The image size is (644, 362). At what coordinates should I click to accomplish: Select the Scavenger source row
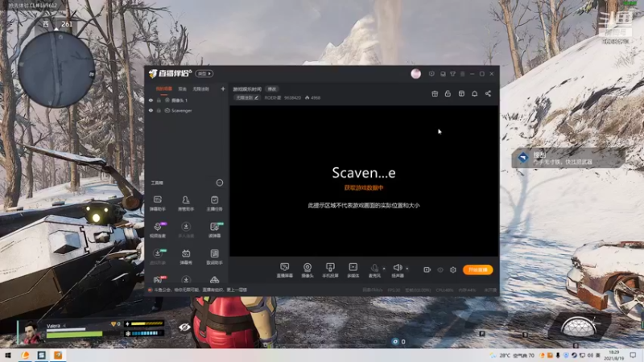187,110
